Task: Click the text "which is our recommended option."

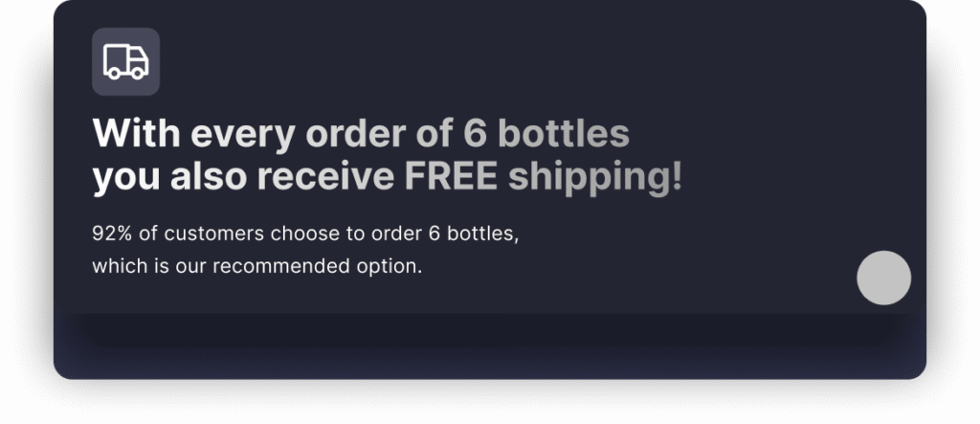Action: pos(256,266)
